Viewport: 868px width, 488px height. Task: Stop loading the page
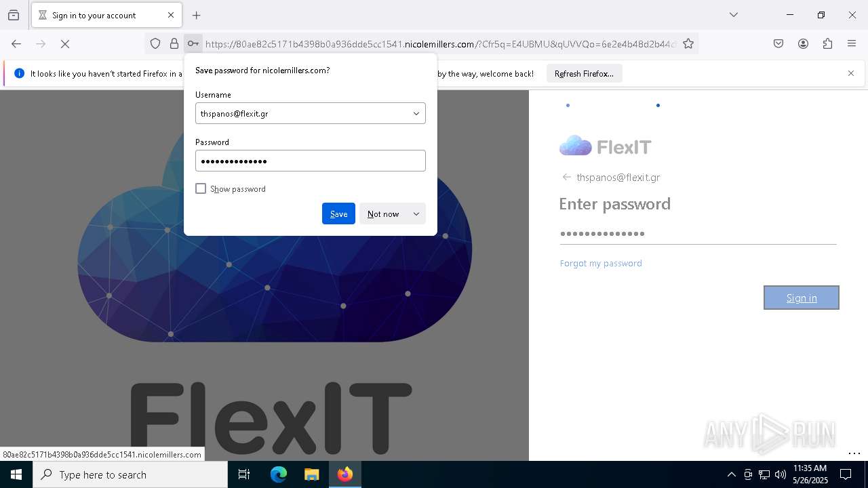[65, 43]
